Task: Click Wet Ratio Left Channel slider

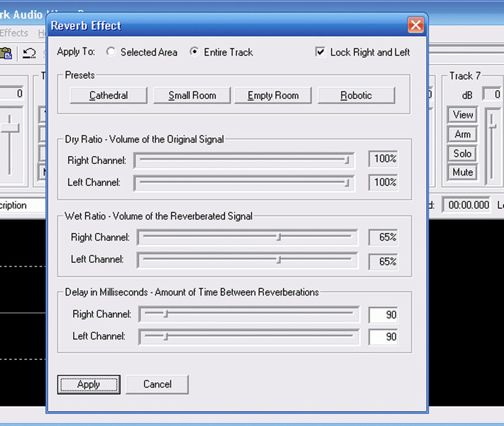Action: [247, 259]
